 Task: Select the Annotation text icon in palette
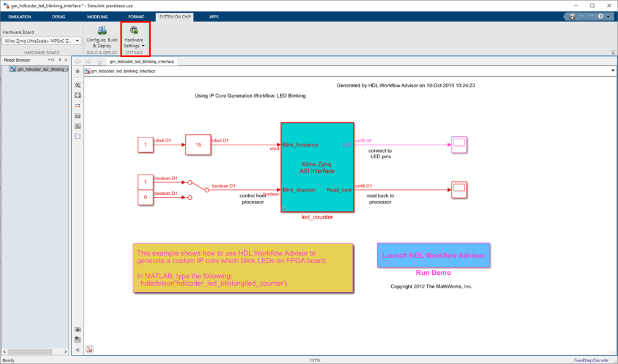coord(78,116)
